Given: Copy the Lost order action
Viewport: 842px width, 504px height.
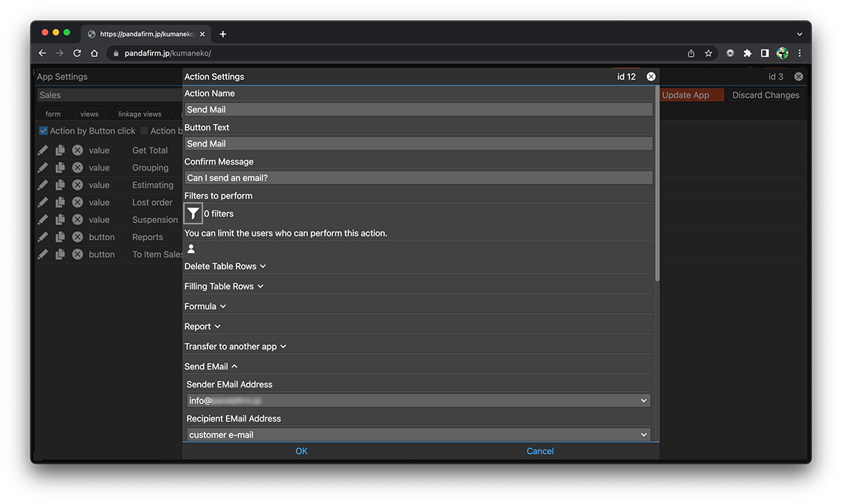Looking at the screenshot, I should click(60, 202).
